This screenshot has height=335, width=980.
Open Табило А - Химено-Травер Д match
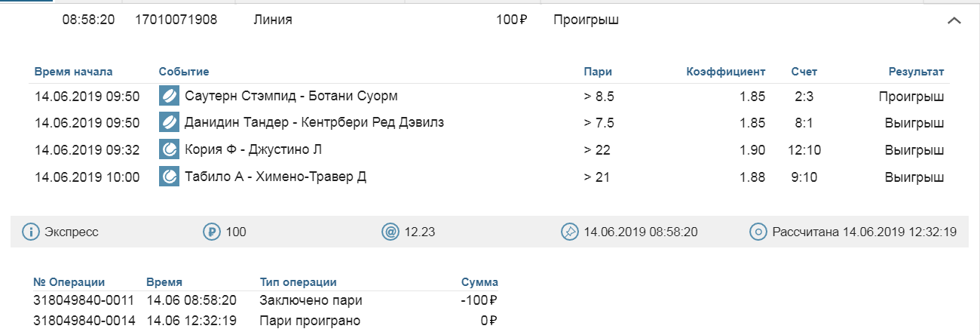tap(276, 177)
